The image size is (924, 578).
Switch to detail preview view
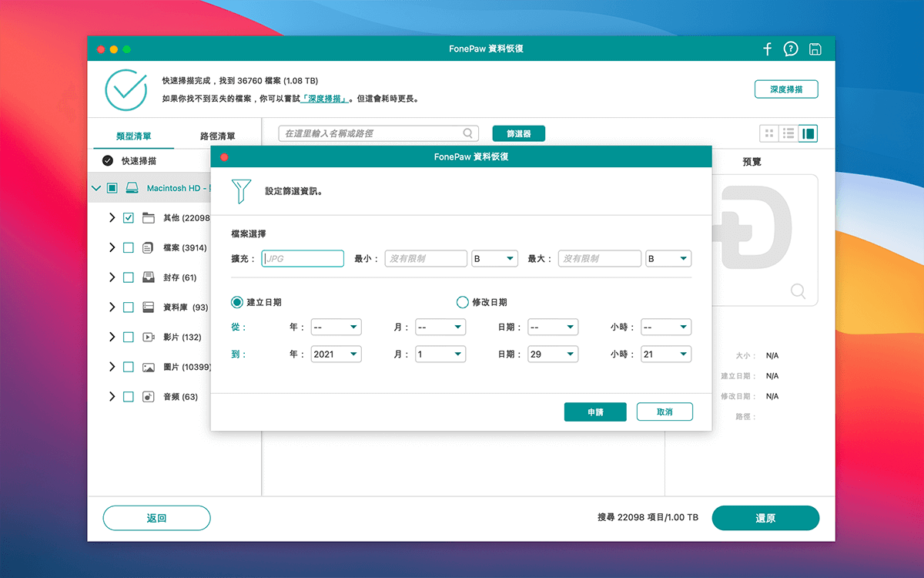point(808,133)
